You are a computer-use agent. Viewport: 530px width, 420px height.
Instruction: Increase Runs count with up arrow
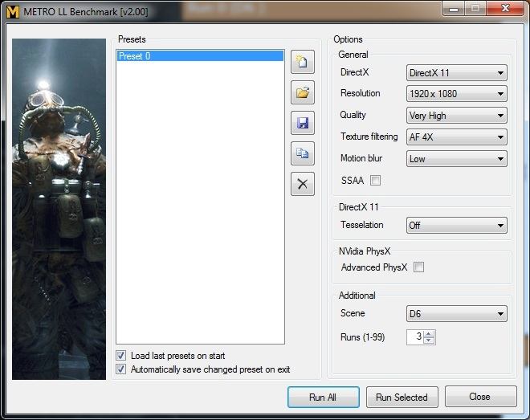point(429,334)
